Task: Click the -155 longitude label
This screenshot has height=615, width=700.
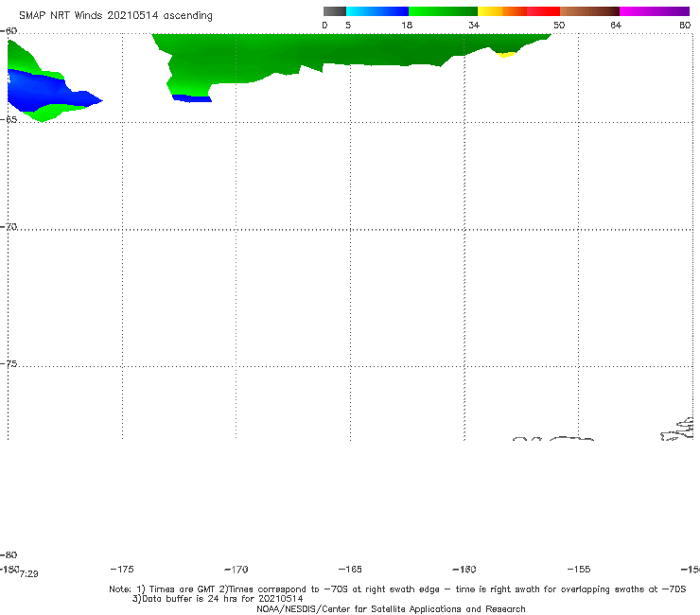Action: pos(579,570)
